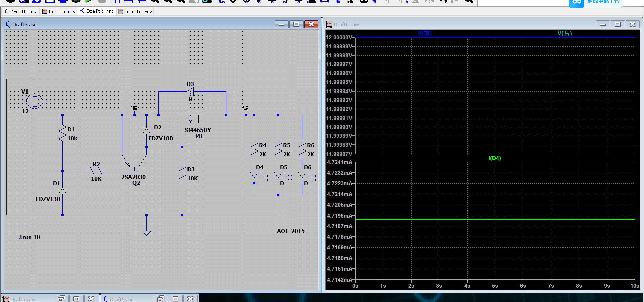Click Zener diode D1 symbol
This screenshot has width=644, height=302.
point(62,191)
